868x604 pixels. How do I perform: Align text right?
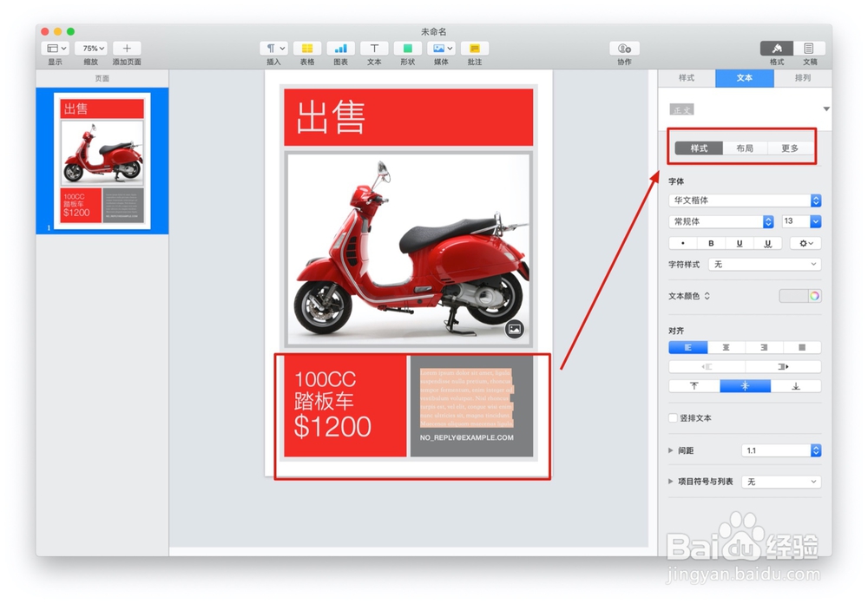coord(764,348)
